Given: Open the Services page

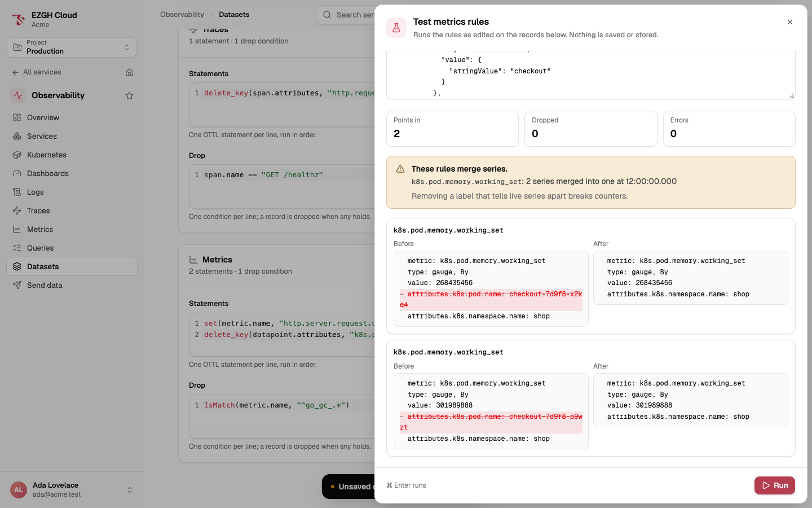Looking at the screenshot, I should [72, 136].
